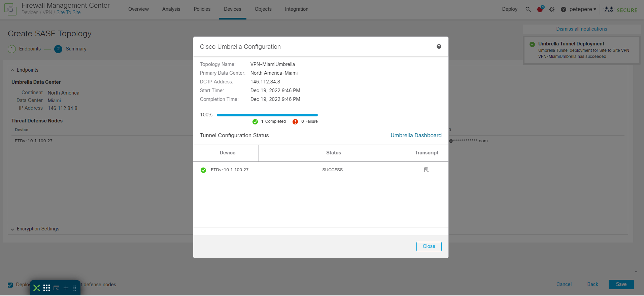
Task: Click the SecureX ribbon X logo
Action: point(37,288)
